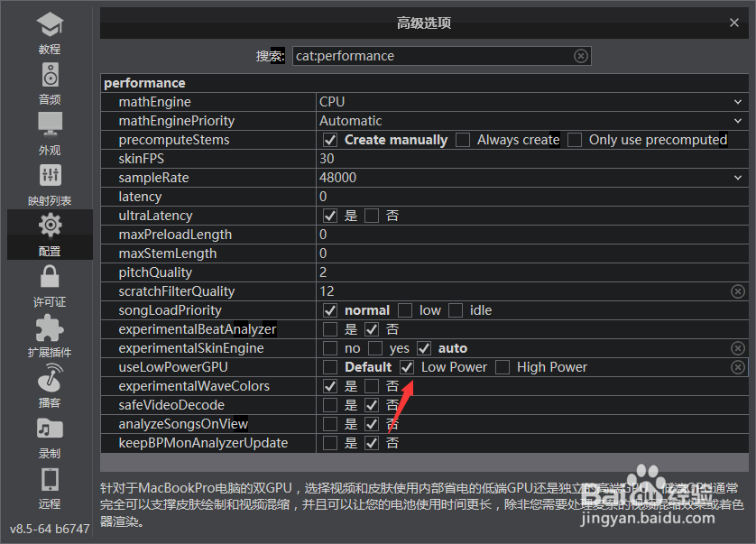Open the 远程 remote tablet icon
Viewport: 756px width, 544px height.
[x=50, y=479]
